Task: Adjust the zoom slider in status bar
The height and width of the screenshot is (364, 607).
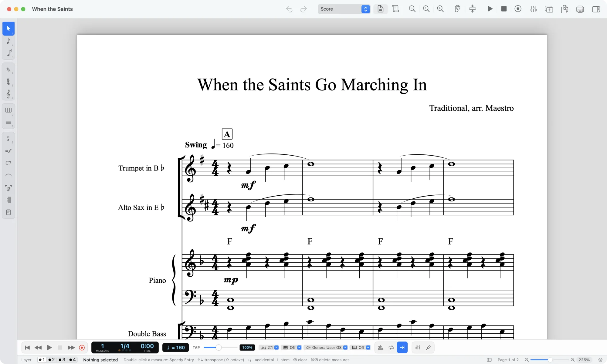Action: click(x=550, y=360)
